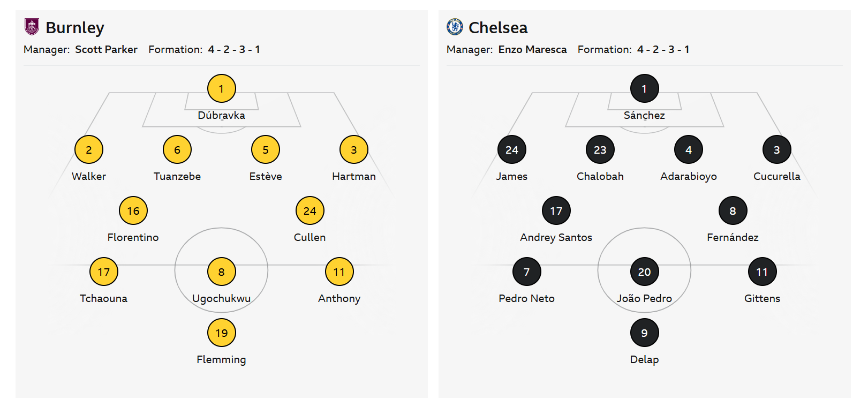Screen dimensions: 868x407
Task: Select Chelsea goalkeeper Sánchez number 1 circle
Action: pyautogui.click(x=644, y=88)
